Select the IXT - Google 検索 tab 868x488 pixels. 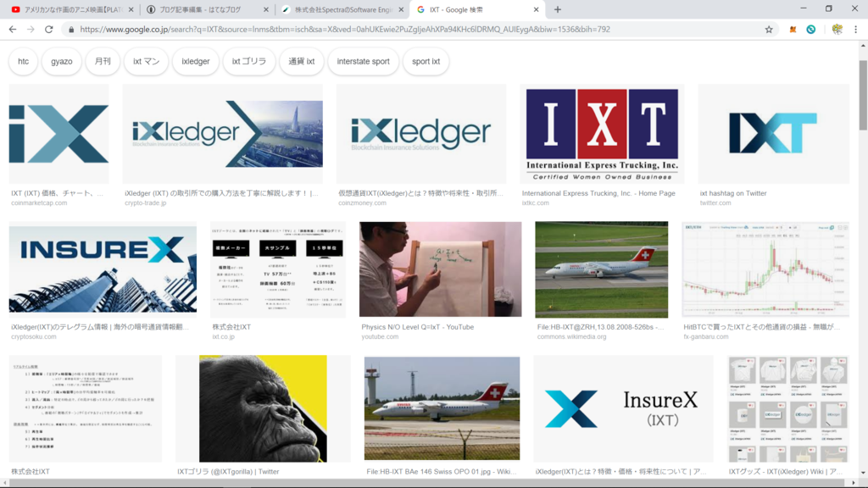477,9
